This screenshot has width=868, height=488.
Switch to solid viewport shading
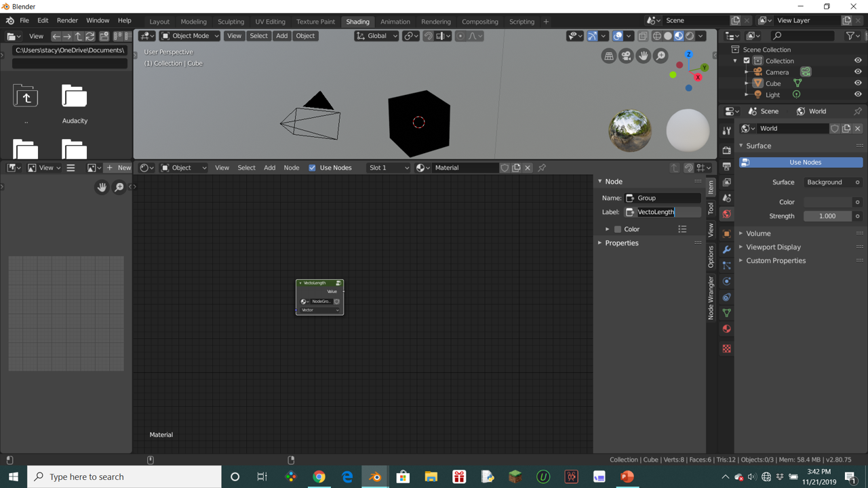[668, 36]
